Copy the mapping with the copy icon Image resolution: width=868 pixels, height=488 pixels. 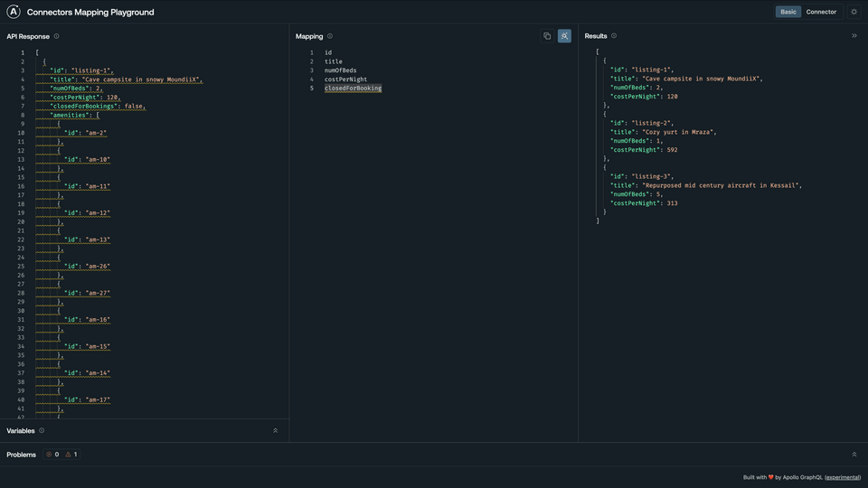tap(547, 36)
